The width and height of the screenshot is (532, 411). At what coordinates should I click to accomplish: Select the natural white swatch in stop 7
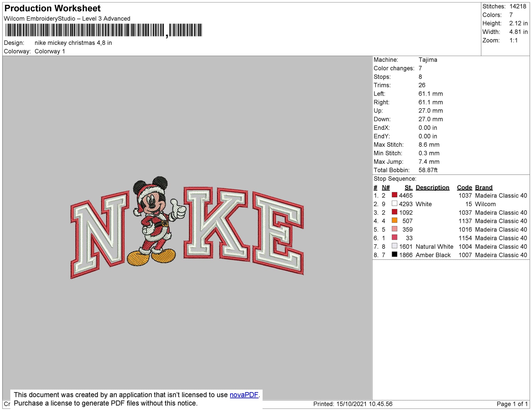(394, 246)
